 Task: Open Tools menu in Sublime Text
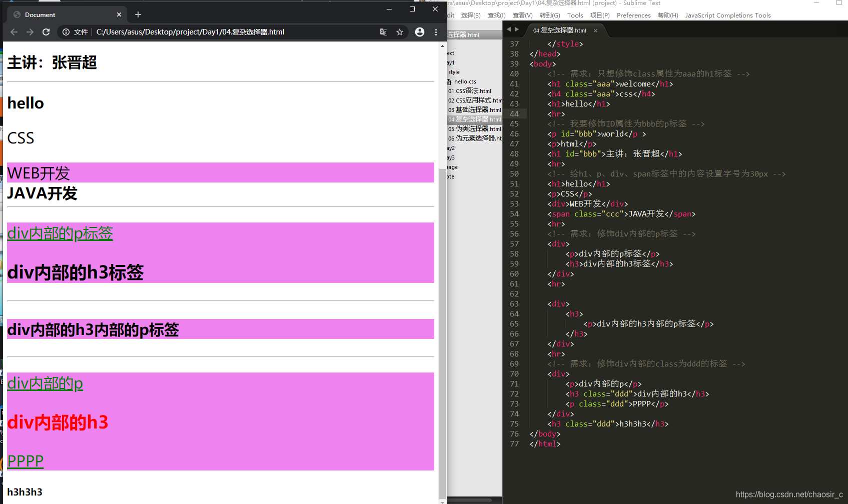pos(575,15)
